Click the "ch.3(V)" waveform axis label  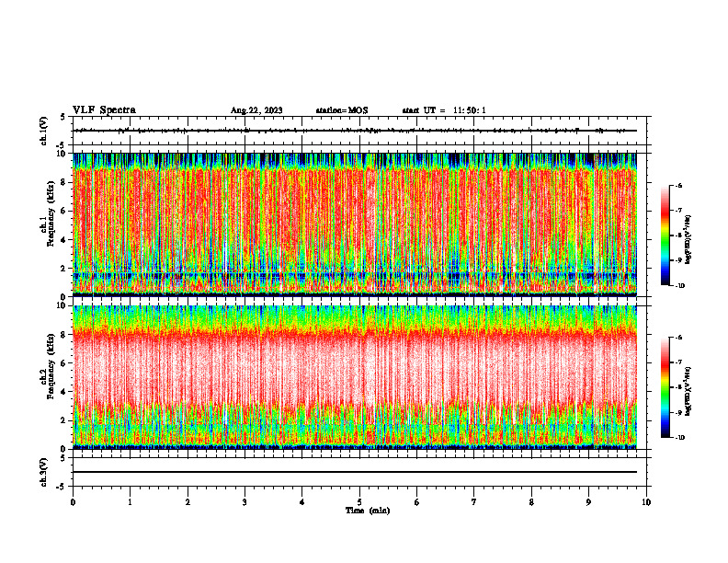(x=43, y=472)
